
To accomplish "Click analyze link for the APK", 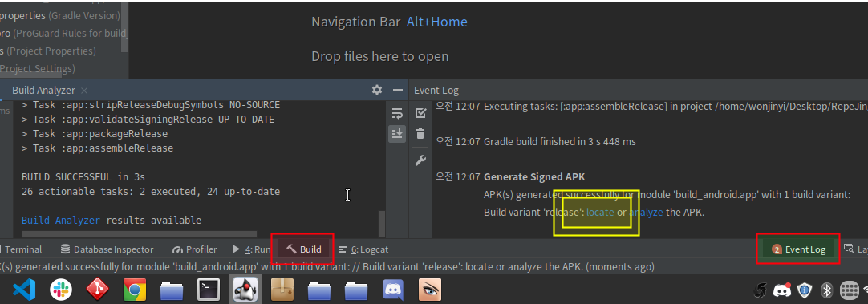I will coord(646,212).
